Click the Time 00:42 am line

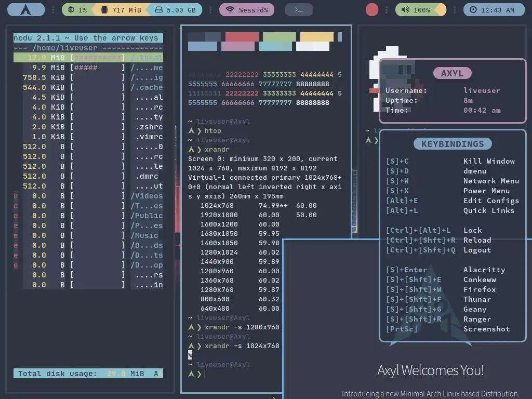[443, 110]
